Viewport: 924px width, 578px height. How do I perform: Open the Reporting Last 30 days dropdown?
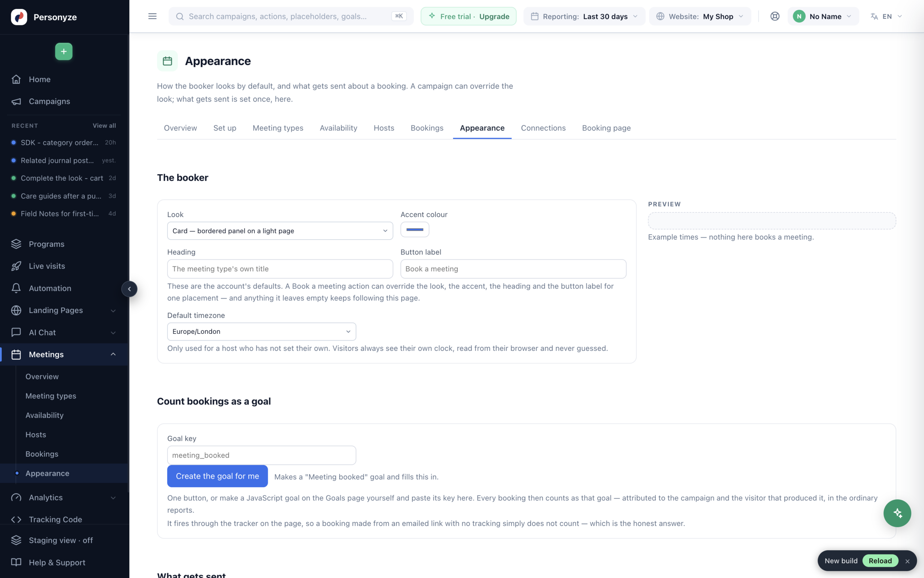[584, 17]
